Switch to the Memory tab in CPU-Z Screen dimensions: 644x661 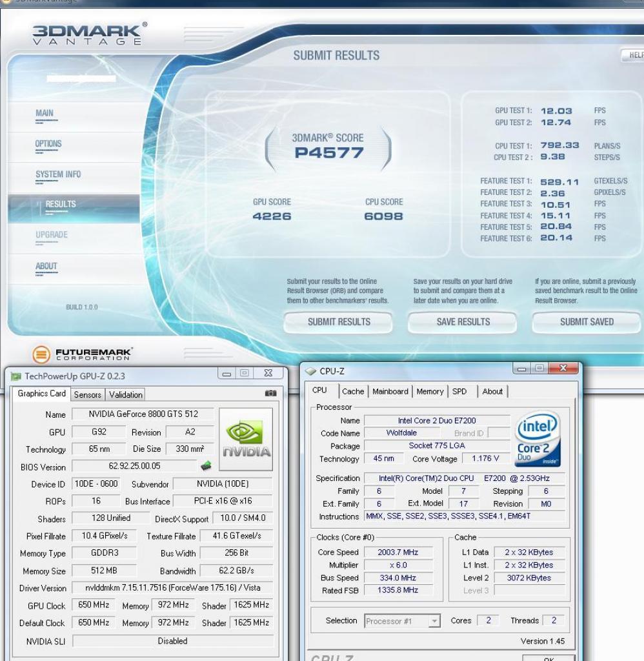[x=430, y=392]
